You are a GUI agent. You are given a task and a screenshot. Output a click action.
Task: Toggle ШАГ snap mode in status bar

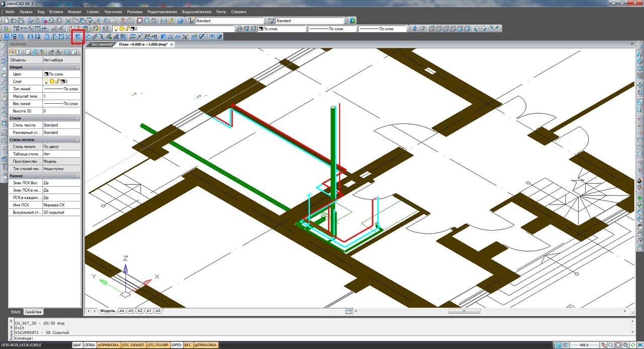coord(77,345)
